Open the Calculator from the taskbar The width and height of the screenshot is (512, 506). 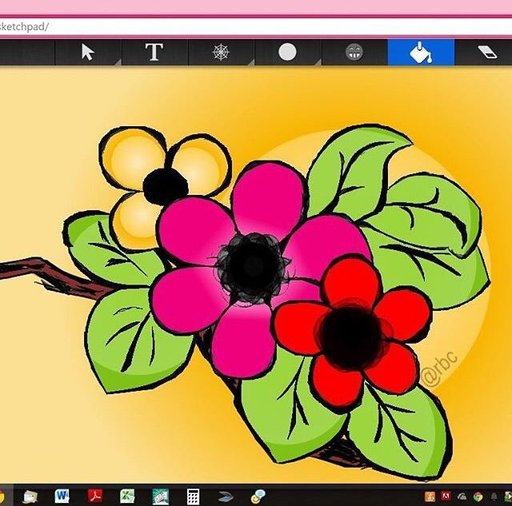(193, 497)
